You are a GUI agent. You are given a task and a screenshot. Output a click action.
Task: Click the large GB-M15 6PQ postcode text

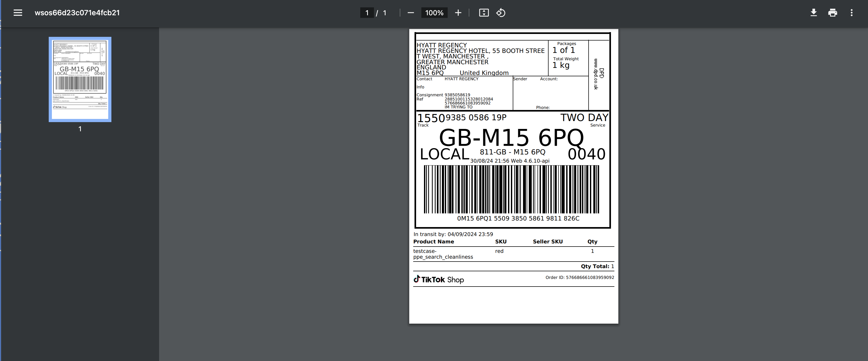pos(511,138)
